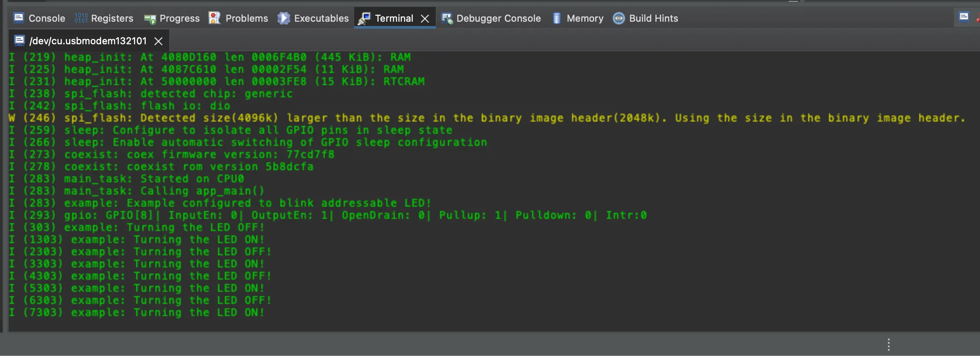The image size is (980, 356).
Task: Select the /dev/cu.usbmodem132101 session tab
Action: tap(88, 41)
